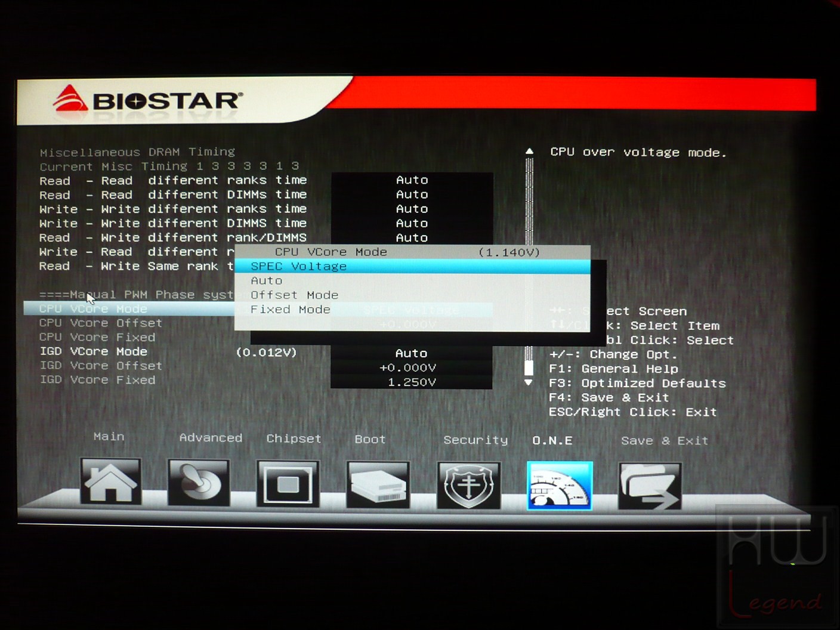
Task: Click the Miscellaneous DRAM Timing heading
Action: click(x=137, y=152)
